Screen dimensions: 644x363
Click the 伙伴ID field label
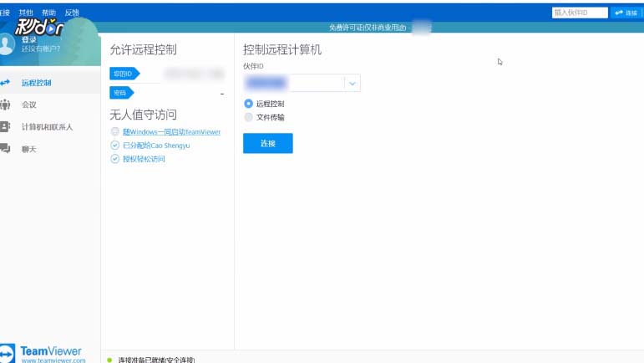(x=253, y=66)
